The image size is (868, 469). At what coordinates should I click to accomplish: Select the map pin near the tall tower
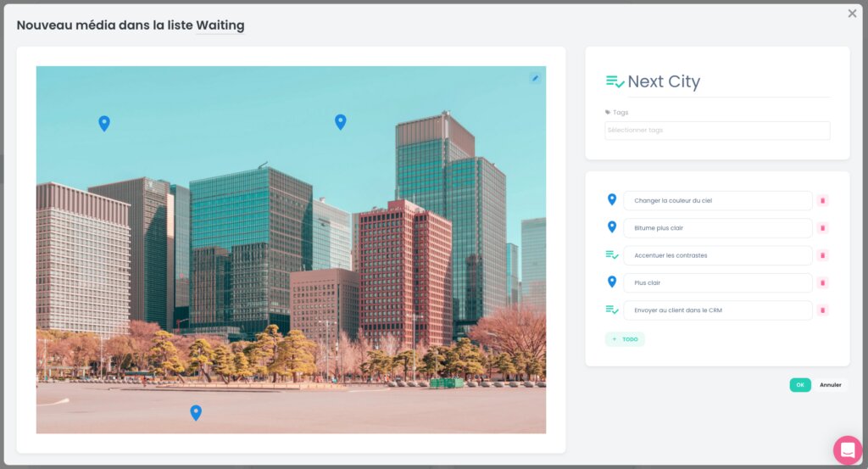341,122
